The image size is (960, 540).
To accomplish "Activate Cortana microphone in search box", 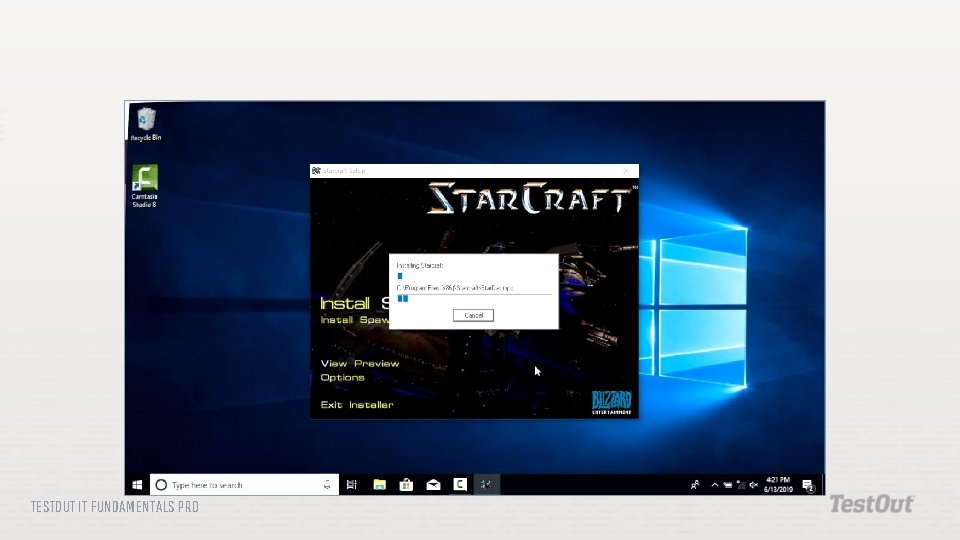I will (327, 485).
